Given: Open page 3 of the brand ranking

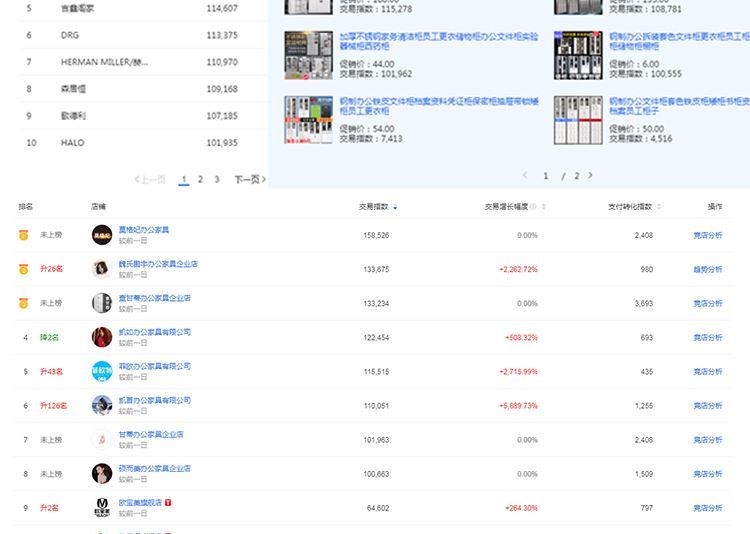Looking at the screenshot, I should (217, 180).
